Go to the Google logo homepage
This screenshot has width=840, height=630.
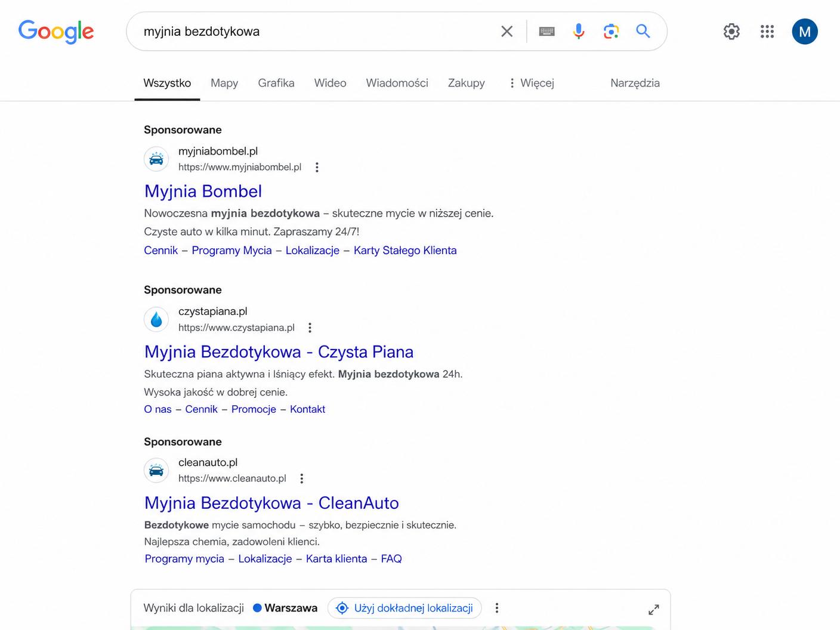[x=56, y=31]
